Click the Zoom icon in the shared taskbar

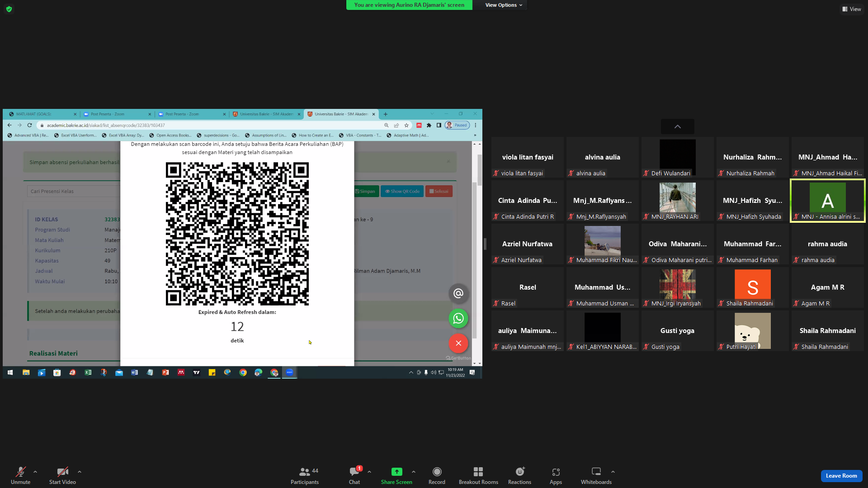(290, 372)
